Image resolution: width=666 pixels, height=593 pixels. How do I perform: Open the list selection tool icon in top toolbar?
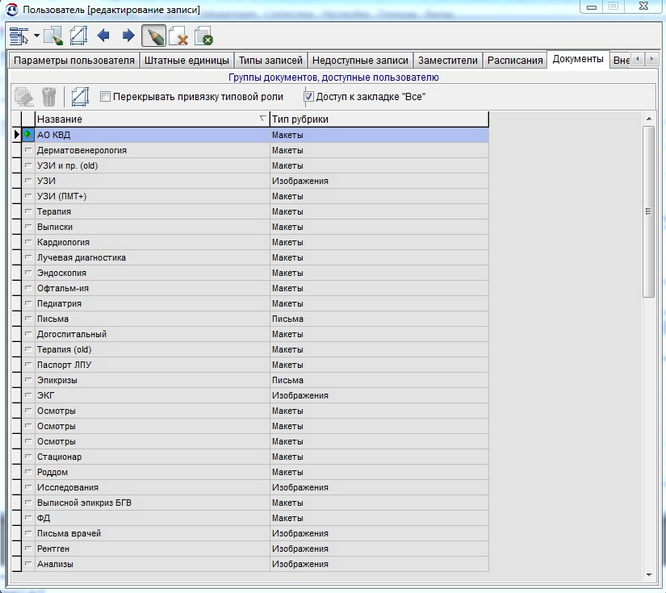pyautogui.click(x=19, y=36)
